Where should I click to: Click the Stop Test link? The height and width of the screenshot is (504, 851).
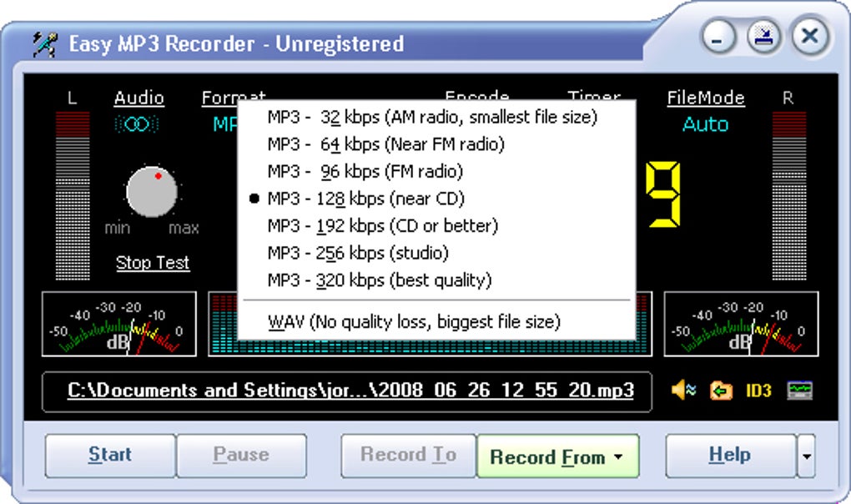153,263
